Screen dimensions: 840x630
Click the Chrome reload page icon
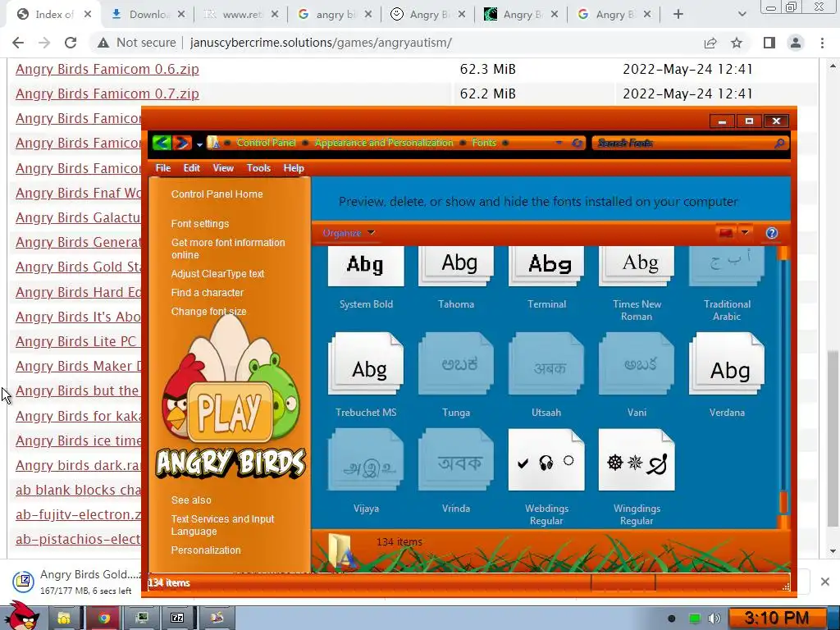click(71, 43)
